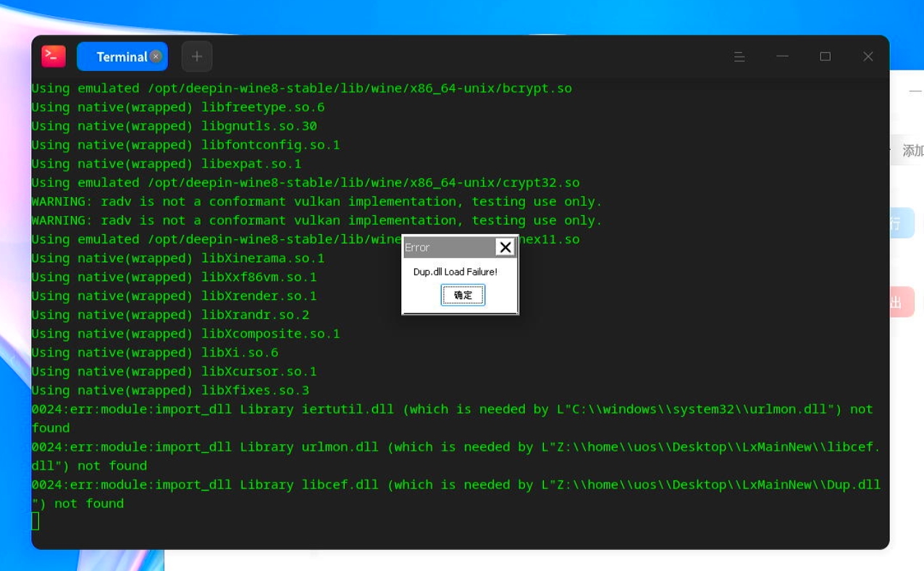924x571 pixels.
Task: Close the Terminal window
Action: point(868,57)
